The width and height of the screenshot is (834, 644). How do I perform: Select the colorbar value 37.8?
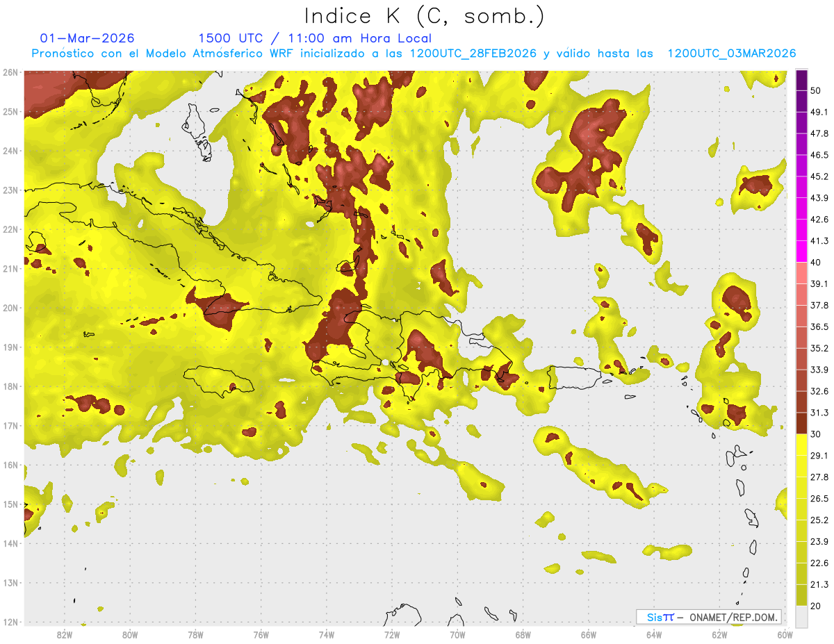pyautogui.click(x=819, y=305)
